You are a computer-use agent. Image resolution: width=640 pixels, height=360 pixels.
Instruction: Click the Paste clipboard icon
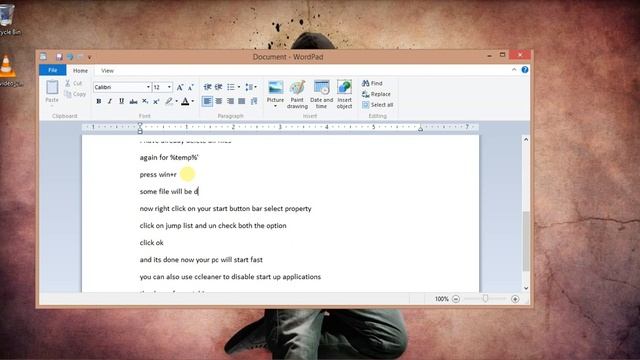pyautogui.click(x=52, y=87)
